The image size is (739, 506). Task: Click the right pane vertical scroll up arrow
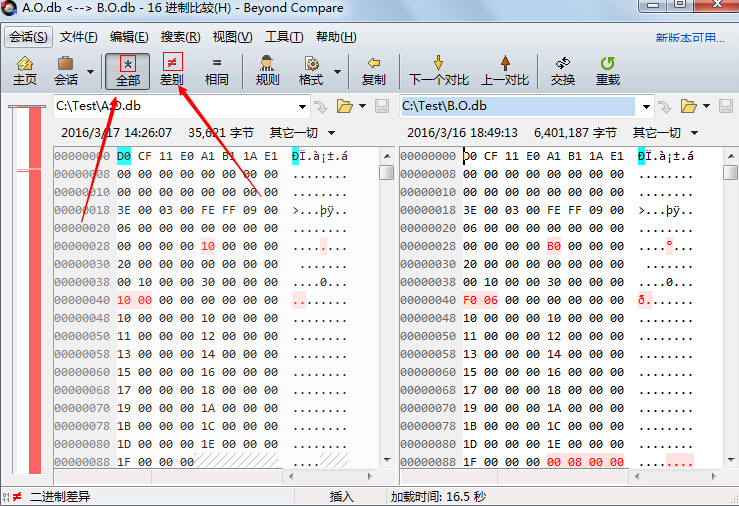pyautogui.click(x=731, y=156)
